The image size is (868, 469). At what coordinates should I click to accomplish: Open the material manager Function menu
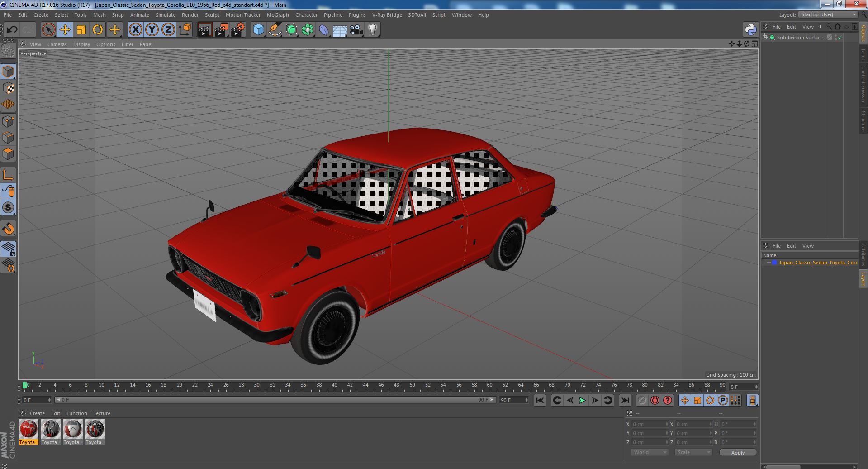coord(76,413)
